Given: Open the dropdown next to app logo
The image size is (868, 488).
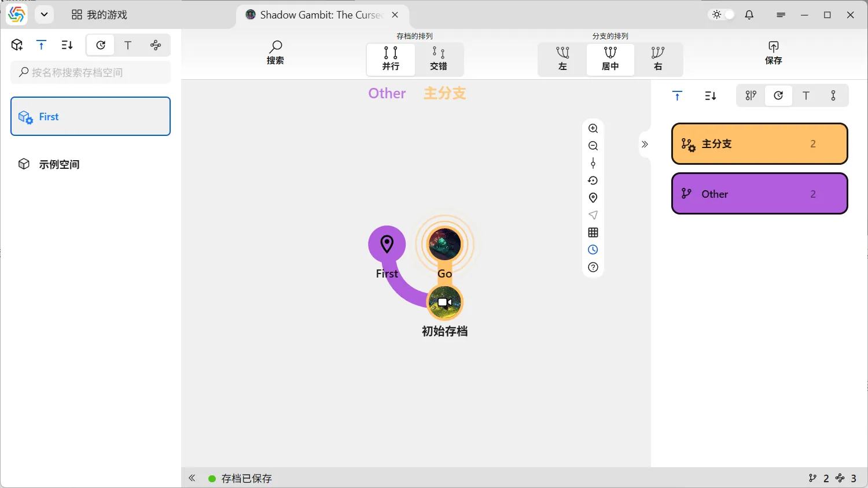Looking at the screenshot, I should 44,15.
